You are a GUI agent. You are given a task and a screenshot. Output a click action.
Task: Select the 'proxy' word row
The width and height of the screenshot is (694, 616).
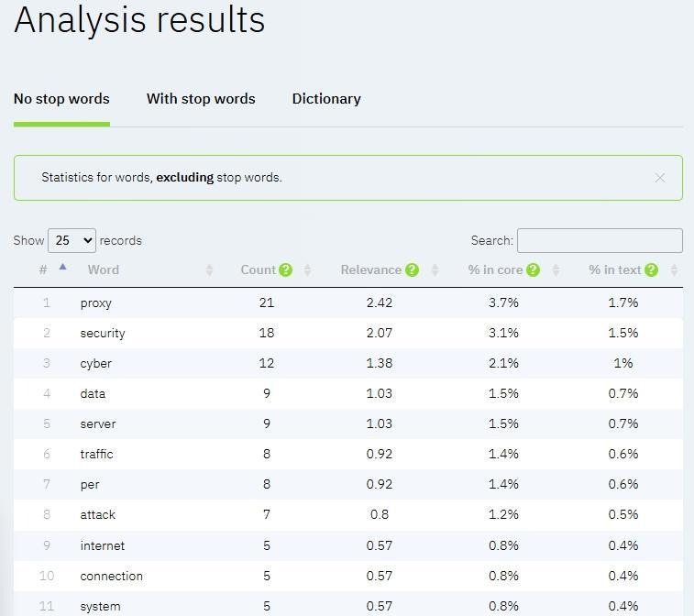tap(96, 302)
